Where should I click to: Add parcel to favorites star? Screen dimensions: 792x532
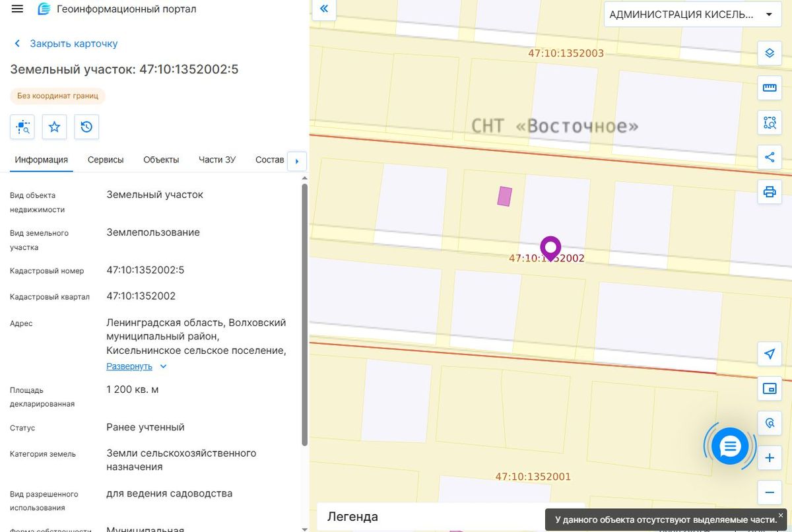tap(54, 127)
